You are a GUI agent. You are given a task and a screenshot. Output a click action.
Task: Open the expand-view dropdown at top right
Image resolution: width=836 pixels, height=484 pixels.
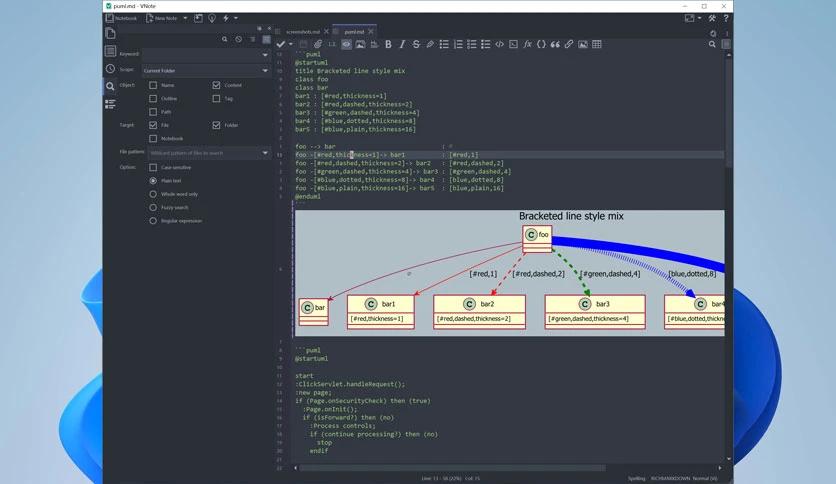click(x=699, y=18)
